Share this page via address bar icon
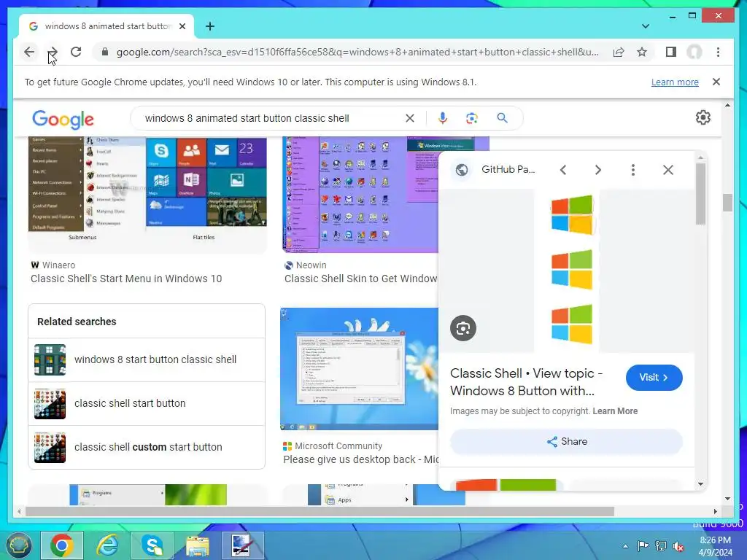Screen dimensions: 747x560 click(x=619, y=52)
